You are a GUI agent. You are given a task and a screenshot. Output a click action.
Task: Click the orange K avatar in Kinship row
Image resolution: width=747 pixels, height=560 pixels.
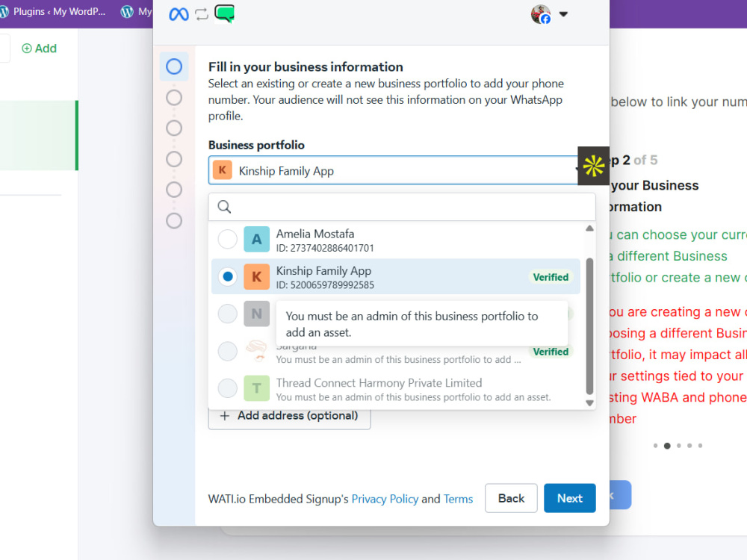(x=256, y=277)
